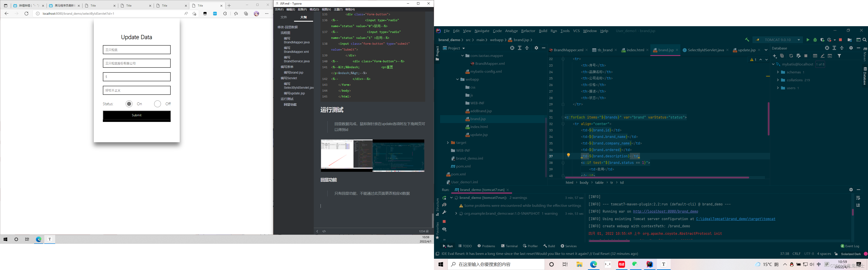The width and height of the screenshot is (868, 270).
Task: Collapse the com.taotao.mapper package
Action: 462,56
